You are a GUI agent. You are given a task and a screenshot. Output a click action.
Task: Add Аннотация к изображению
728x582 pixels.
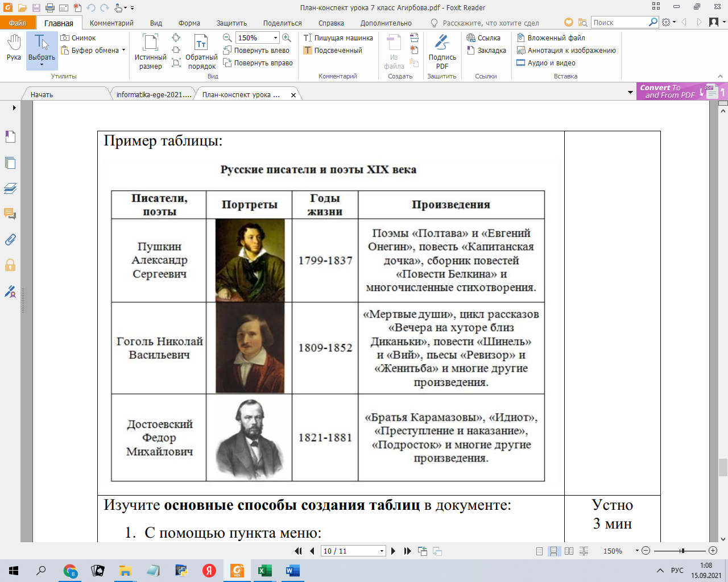point(566,51)
